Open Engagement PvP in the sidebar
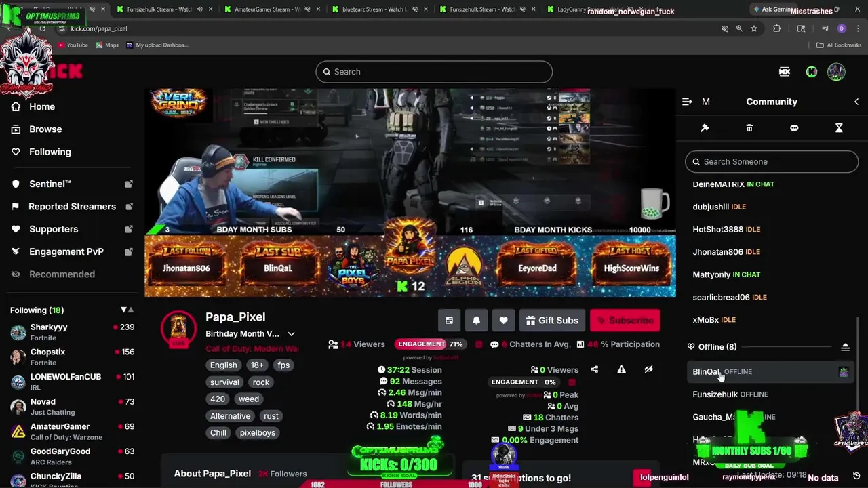The image size is (868, 488). [66, 251]
